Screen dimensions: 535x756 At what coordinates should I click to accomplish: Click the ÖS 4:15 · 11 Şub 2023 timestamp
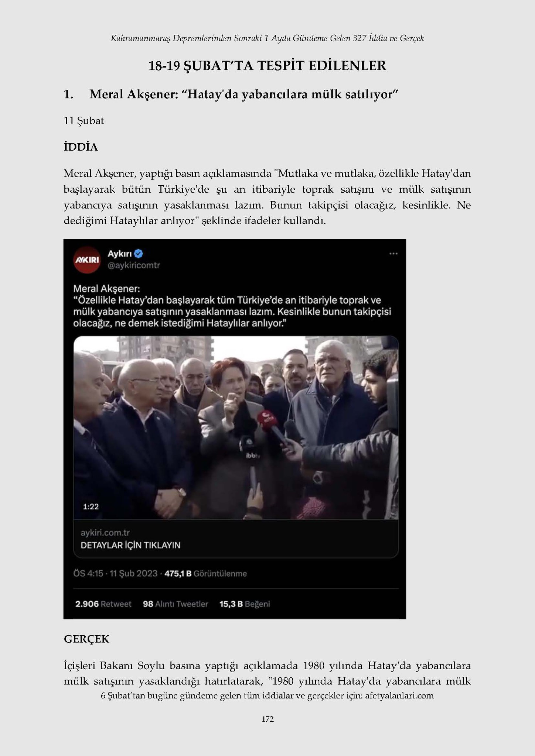pos(115,574)
